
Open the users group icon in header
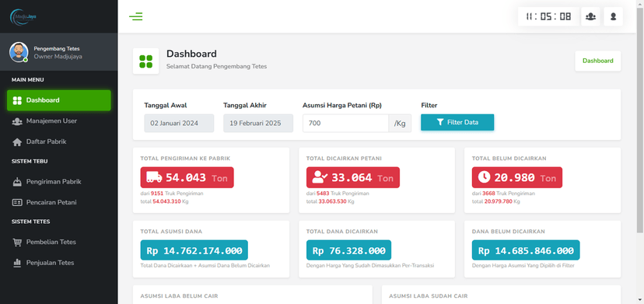coord(590,16)
